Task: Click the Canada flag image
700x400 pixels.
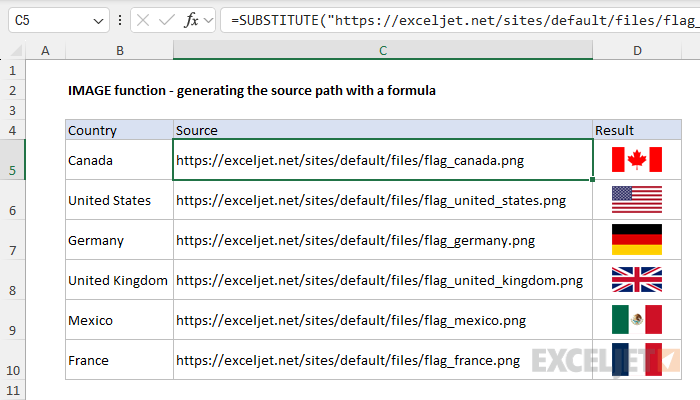Action: point(637,159)
